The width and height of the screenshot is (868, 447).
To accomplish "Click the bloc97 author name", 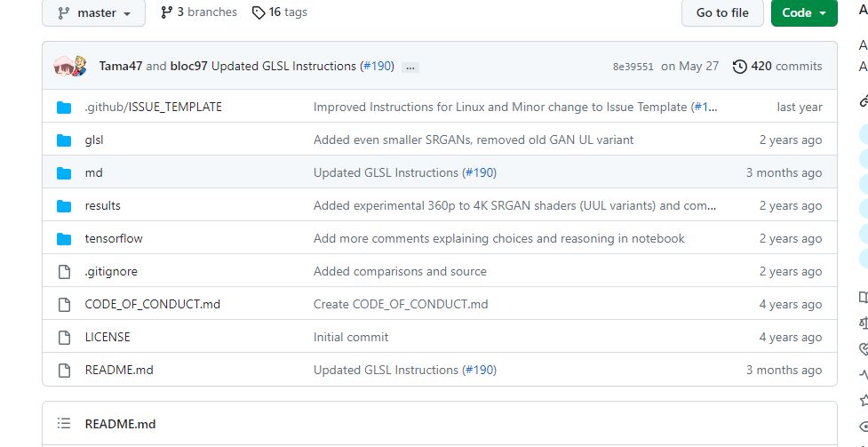I will [x=188, y=66].
